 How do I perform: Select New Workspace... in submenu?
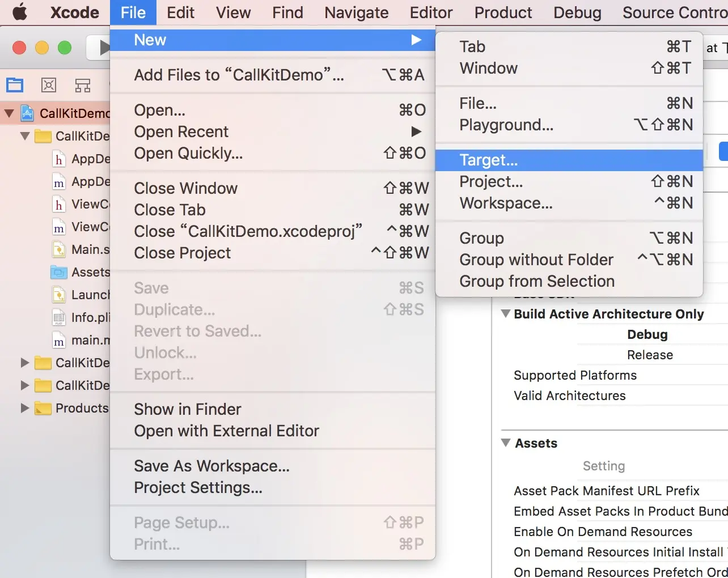(x=569, y=203)
